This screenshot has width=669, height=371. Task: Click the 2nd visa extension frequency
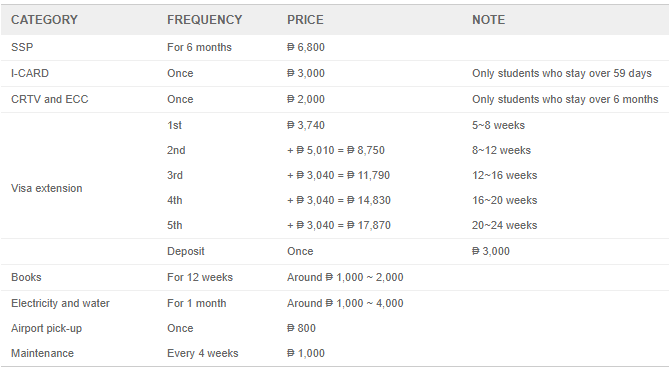(176, 150)
